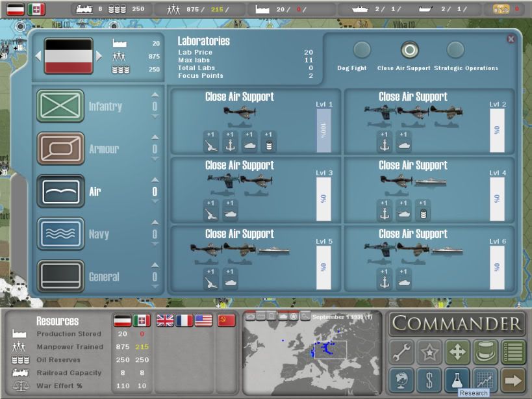Decrease Air labs with down arrow
532x399 pixels.
(x=155, y=201)
